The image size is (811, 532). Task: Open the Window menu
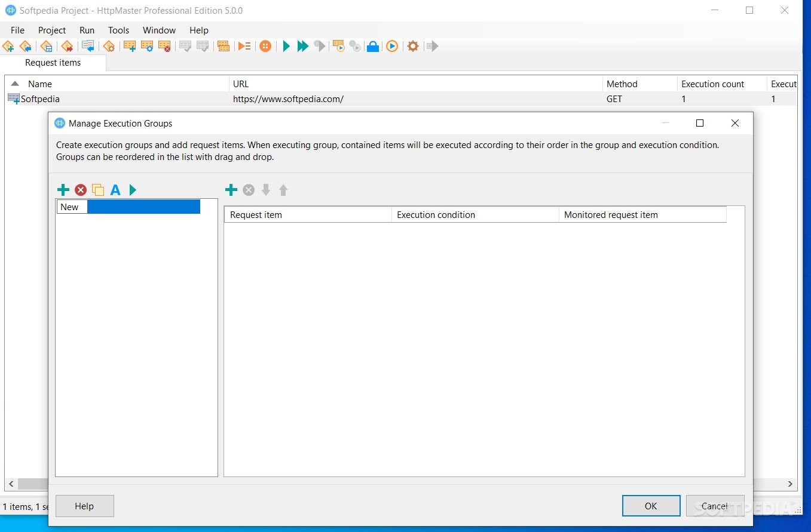click(159, 30)
